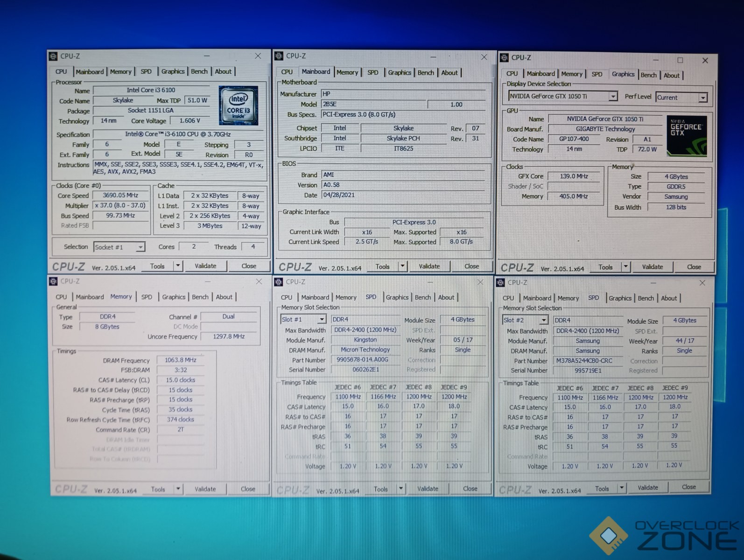
Task: Click the Kingston module manufacturer field
Action: pos(365,340)
